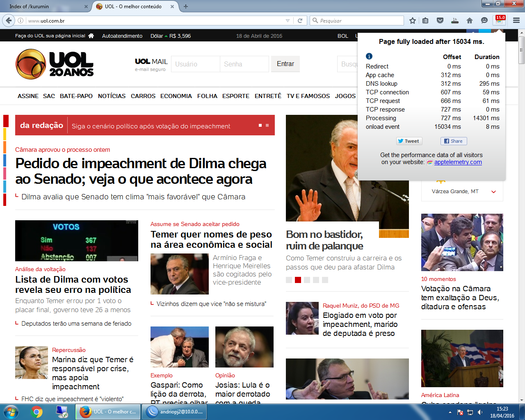Focus the Pesquisar browser search box

click(x=357, y=21)
